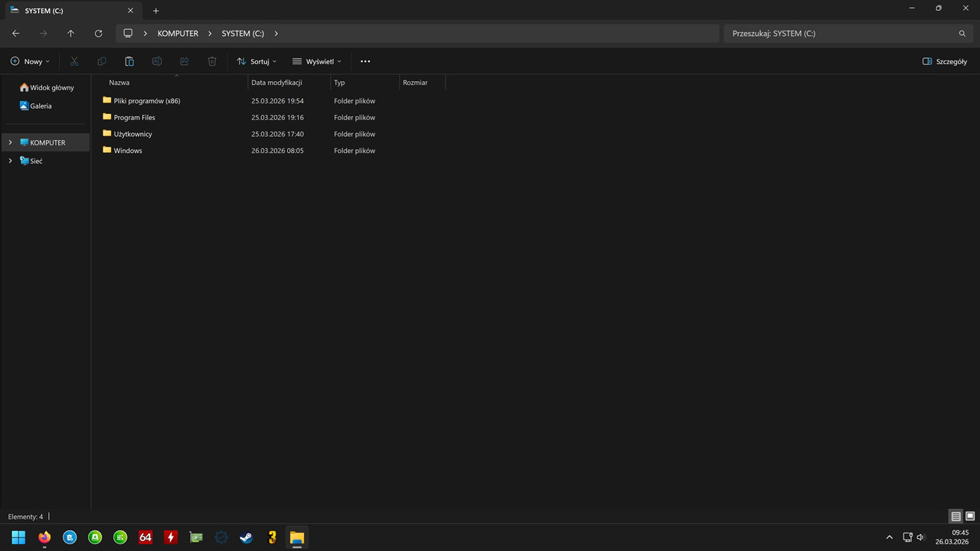The height and width of the screenshot is (551, 980).
Task: Click the Elementy: 4 status text
Action: pyautogui.click(x=25, y=517)
